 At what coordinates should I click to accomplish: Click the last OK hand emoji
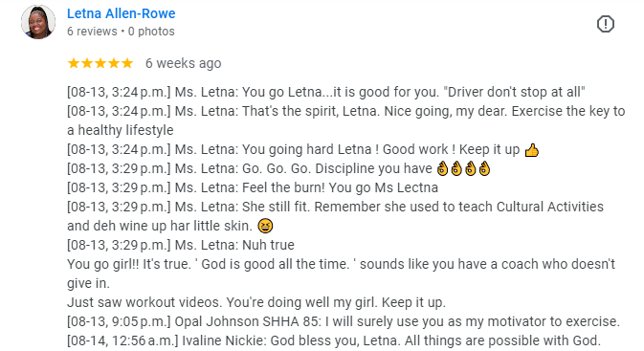click(x=484, y=168)
